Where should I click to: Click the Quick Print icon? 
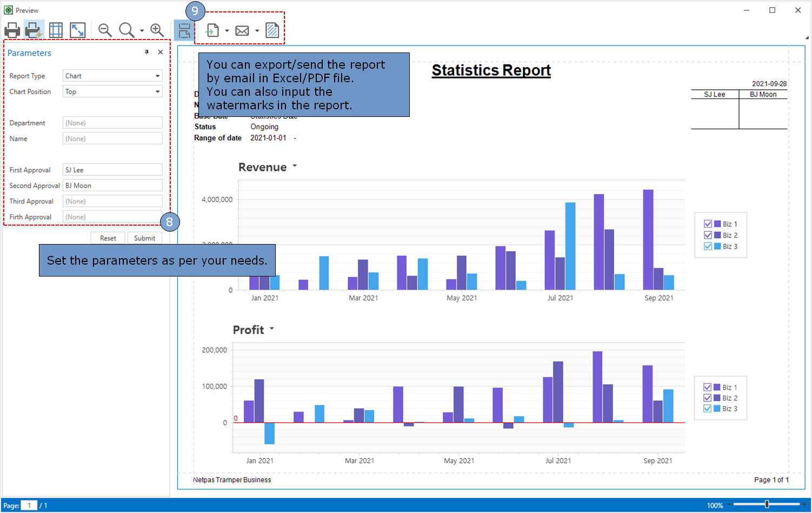click(34, 30)
